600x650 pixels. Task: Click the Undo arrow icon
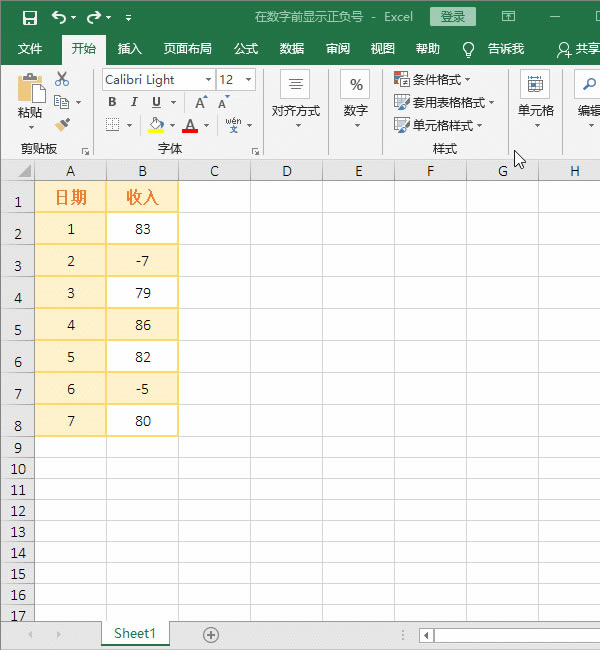(x=59, y=18)
